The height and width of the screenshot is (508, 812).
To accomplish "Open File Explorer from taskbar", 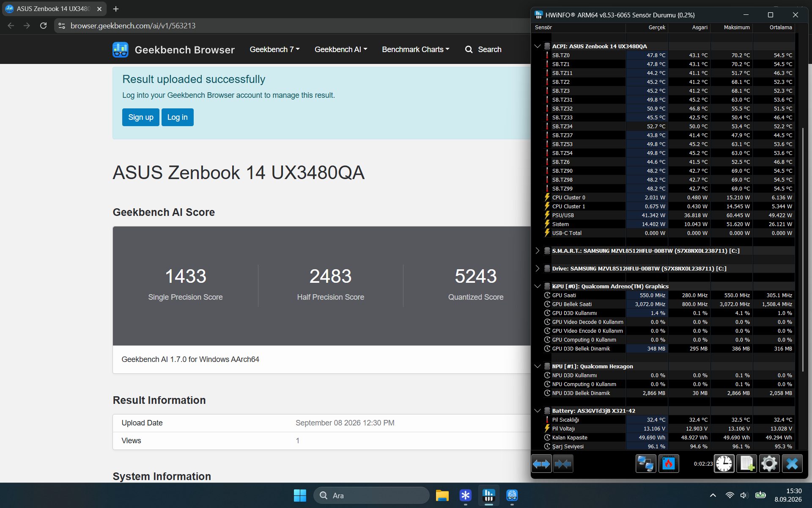I will [x=442, y=495].
